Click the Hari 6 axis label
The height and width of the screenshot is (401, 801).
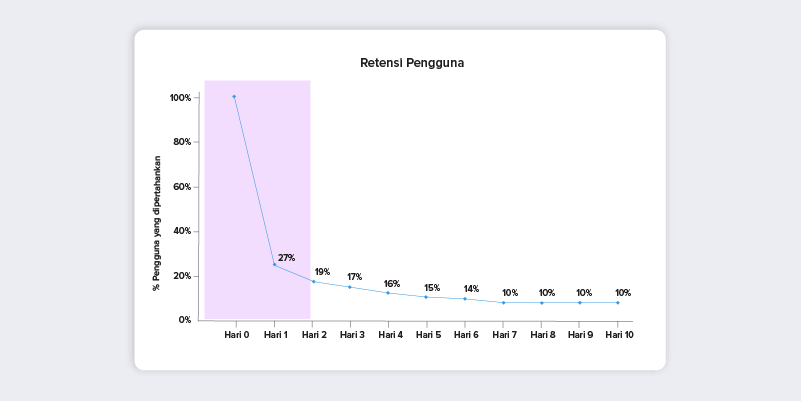coord(466,335)
